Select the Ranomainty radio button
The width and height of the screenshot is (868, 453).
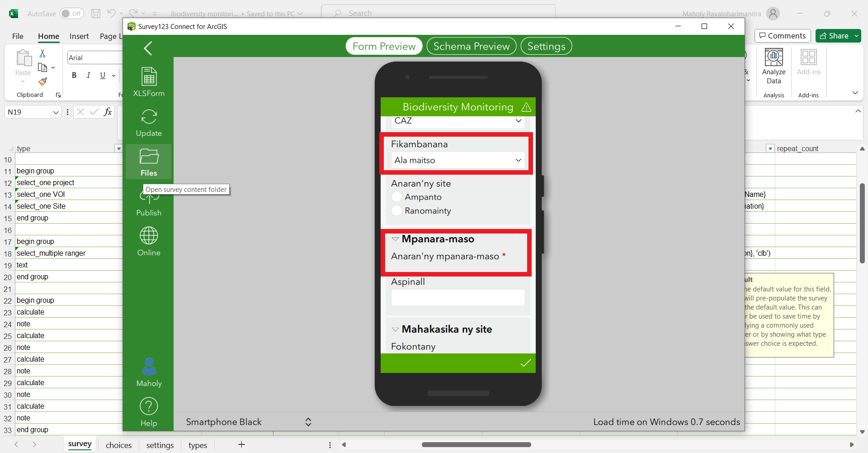pos(396,211)
